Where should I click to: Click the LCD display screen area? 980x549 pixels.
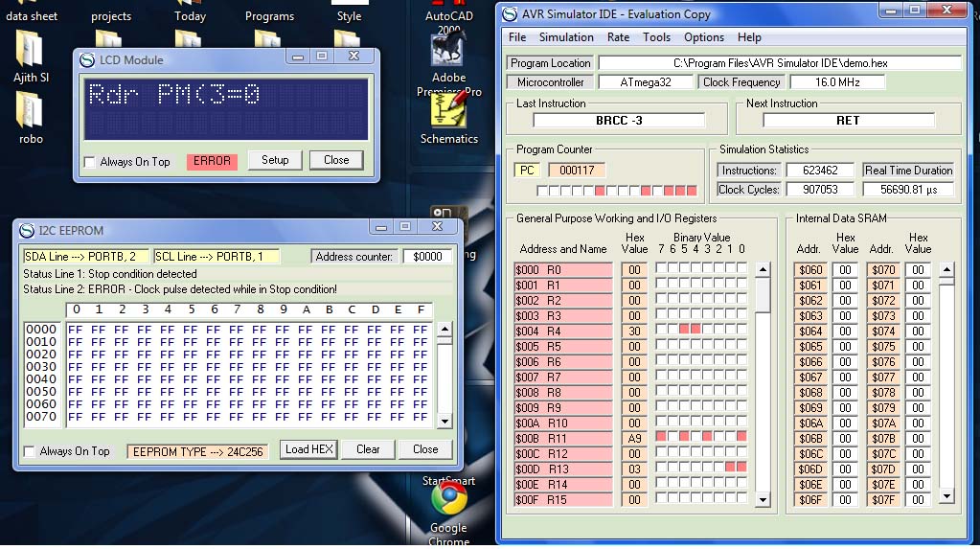click(x=226, y=108)
